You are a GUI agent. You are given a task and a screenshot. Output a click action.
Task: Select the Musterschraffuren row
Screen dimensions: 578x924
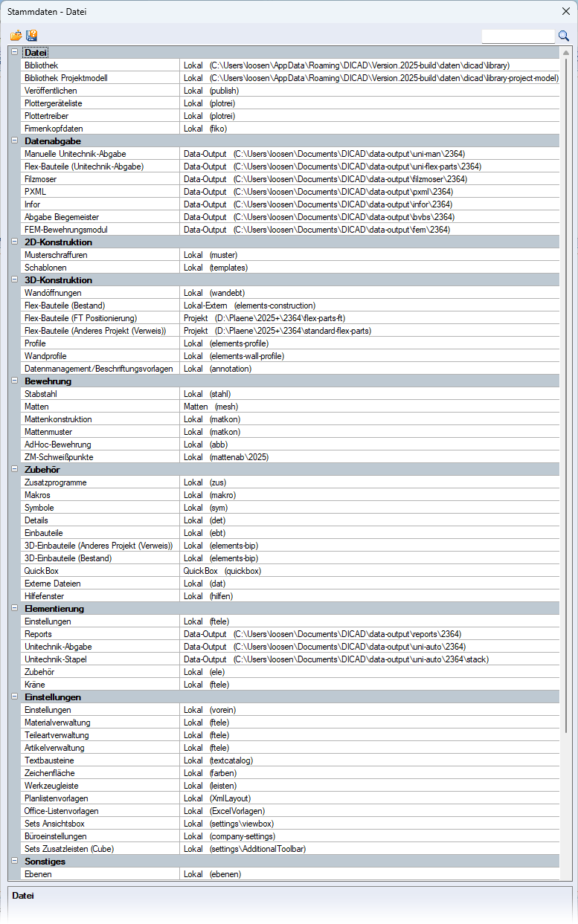290,255
